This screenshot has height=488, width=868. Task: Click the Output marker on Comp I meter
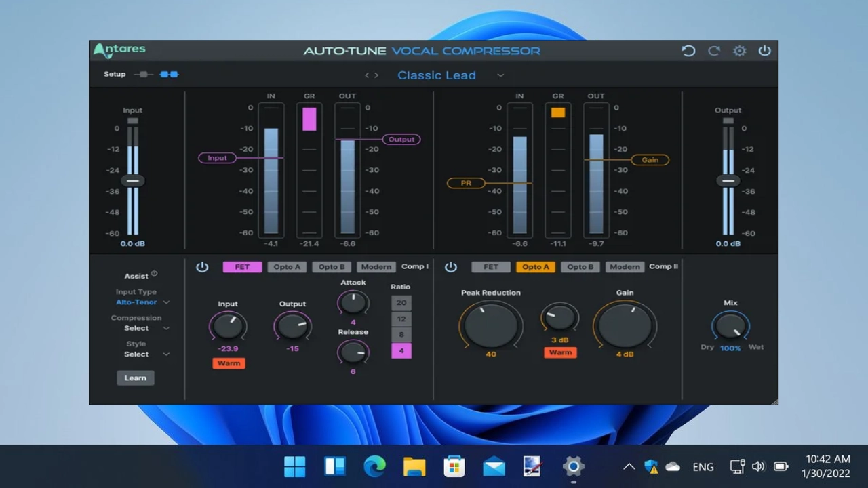click(x=401, y=139)
